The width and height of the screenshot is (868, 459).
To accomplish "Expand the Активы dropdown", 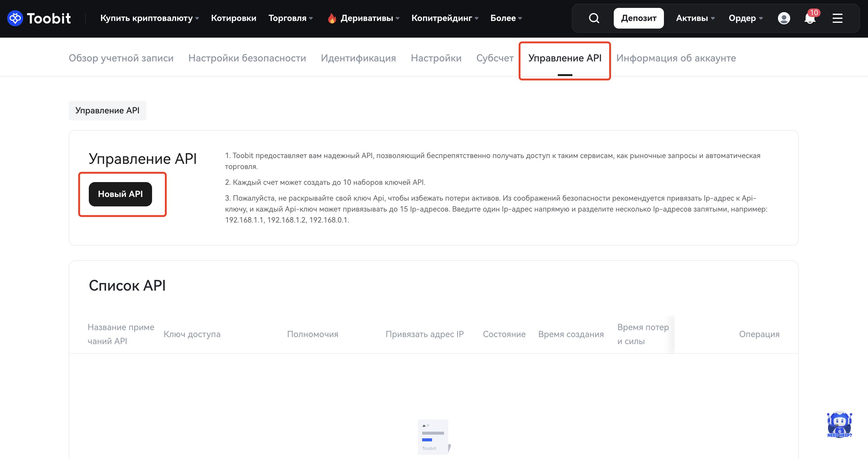I will tap(695, 18).
